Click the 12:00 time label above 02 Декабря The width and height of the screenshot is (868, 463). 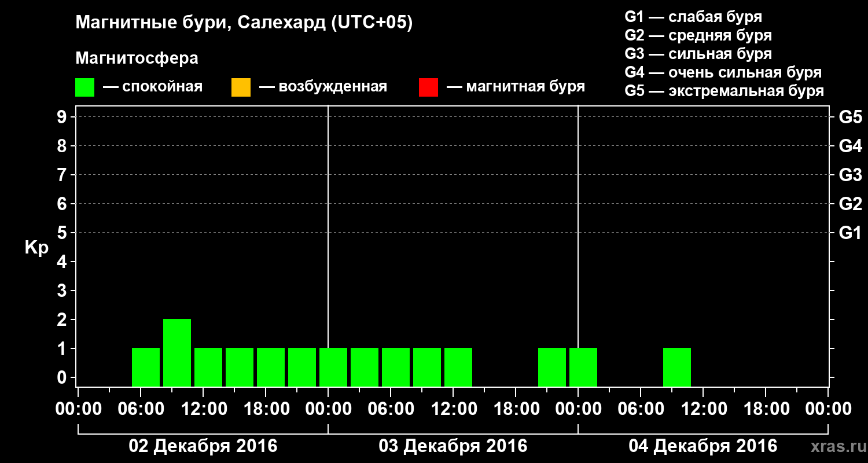(x=203, y=409)
